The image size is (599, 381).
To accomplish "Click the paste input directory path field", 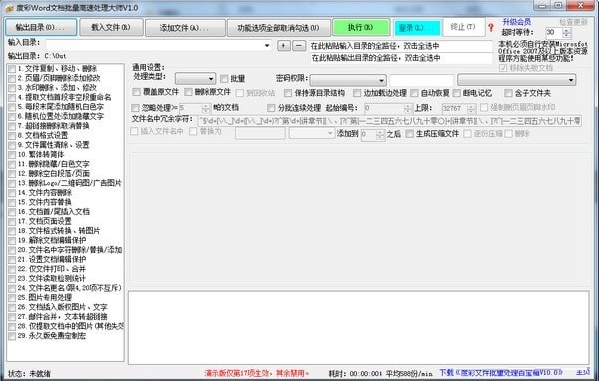I will pos(400,46).
